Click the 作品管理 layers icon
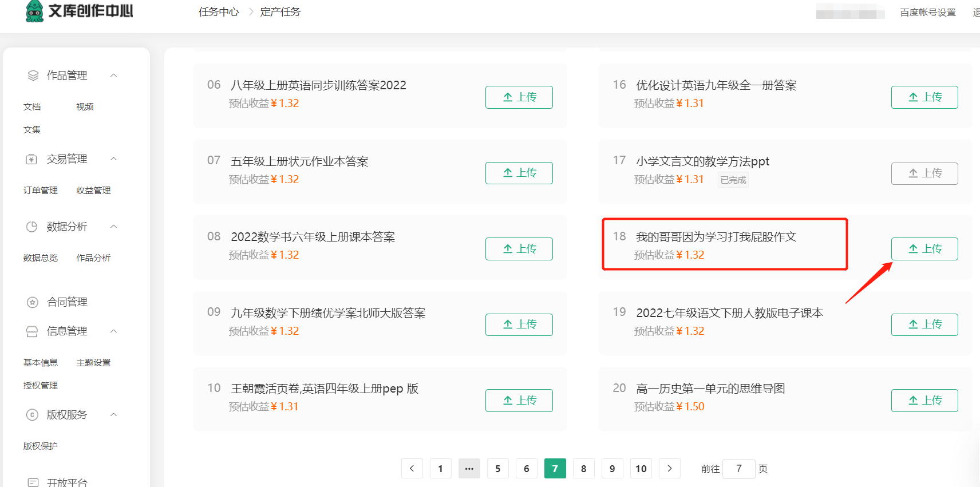The height and width of the screenshot is (487, 980). pos(33,75)
